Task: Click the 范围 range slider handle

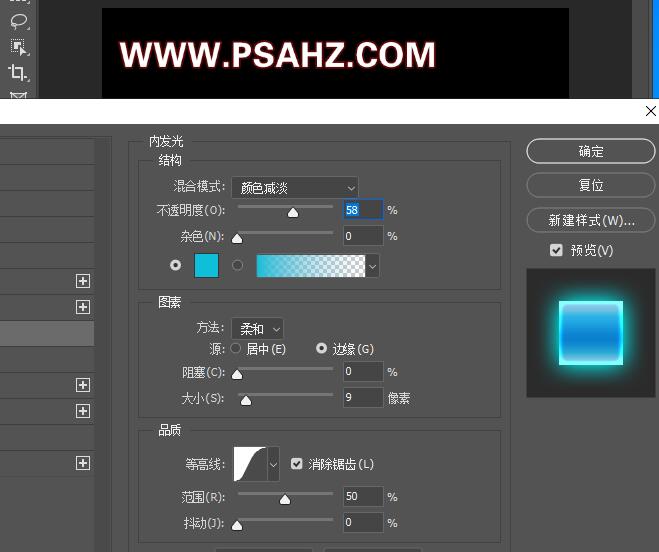Action: click(x=285, y=499)
